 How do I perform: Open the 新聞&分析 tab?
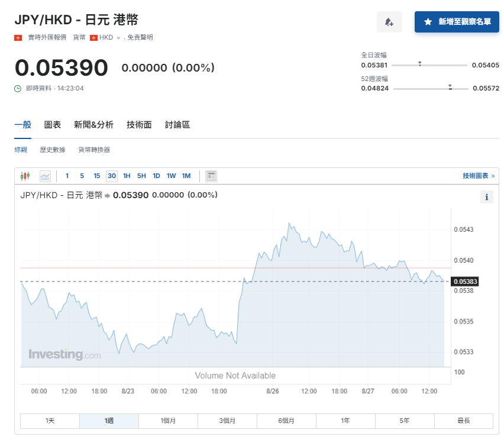click(x=93, y=125)
